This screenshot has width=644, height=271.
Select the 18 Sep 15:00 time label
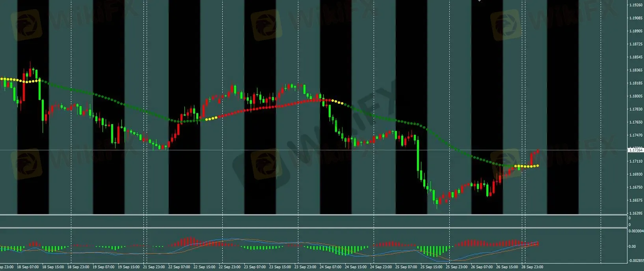click(x=53, y=267)
